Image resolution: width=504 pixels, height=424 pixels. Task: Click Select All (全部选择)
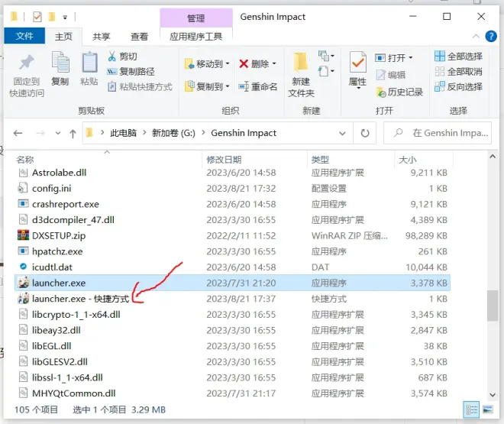click(x=458, y=57)
